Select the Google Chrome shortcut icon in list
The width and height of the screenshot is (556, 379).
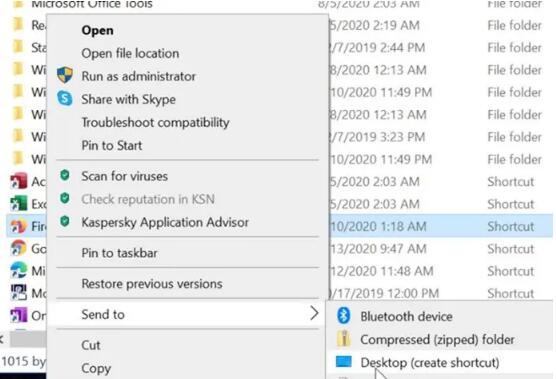pos(18,248)
